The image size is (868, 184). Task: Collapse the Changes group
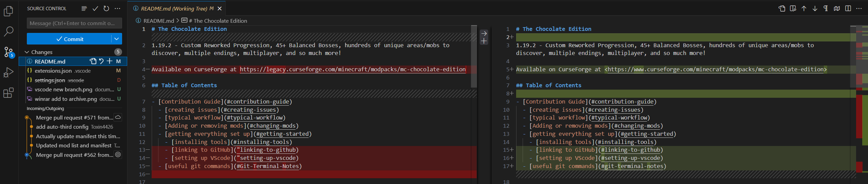tap(27, 52)
